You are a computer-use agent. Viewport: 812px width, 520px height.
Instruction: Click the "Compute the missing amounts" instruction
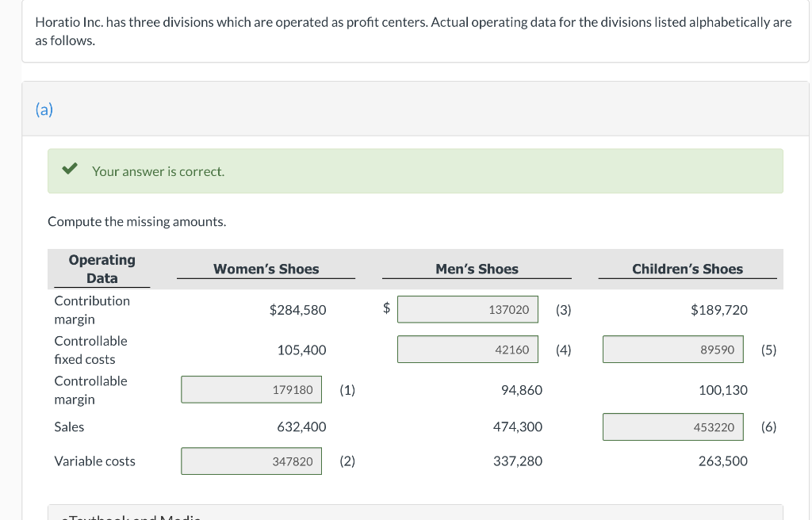pyautogui.click(x=136, y=222)
